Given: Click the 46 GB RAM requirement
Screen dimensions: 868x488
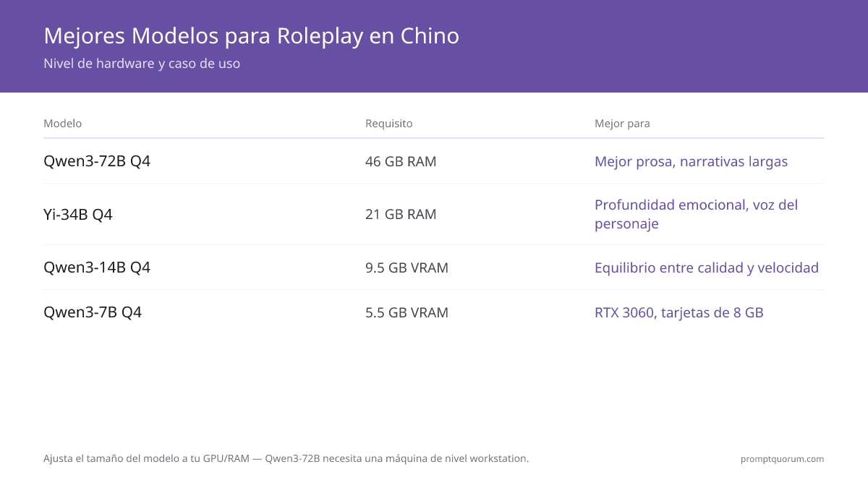Looking at the screenshot, I should 401,161.
